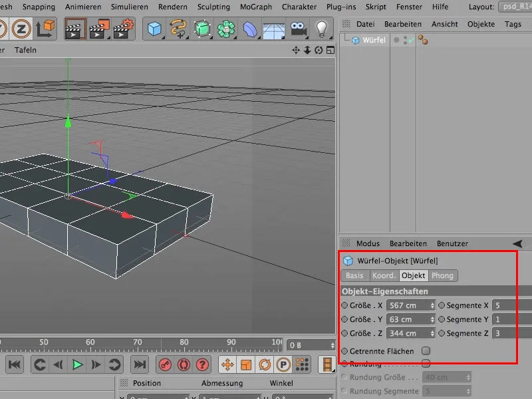Screen dimensions: 532x399
Task: Go to previous keyframe button
Action: [39, 364]
